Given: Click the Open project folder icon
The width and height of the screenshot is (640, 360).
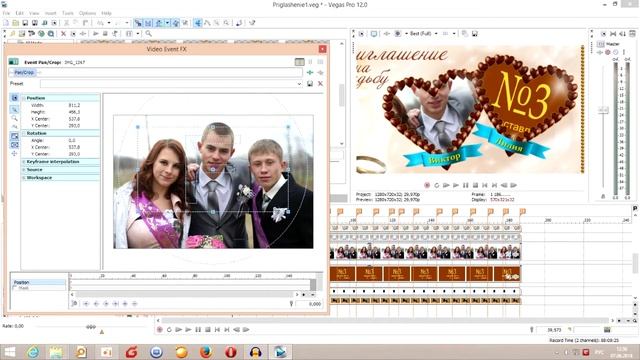Looking at the screenshot, I should click(x=16, y=23).
